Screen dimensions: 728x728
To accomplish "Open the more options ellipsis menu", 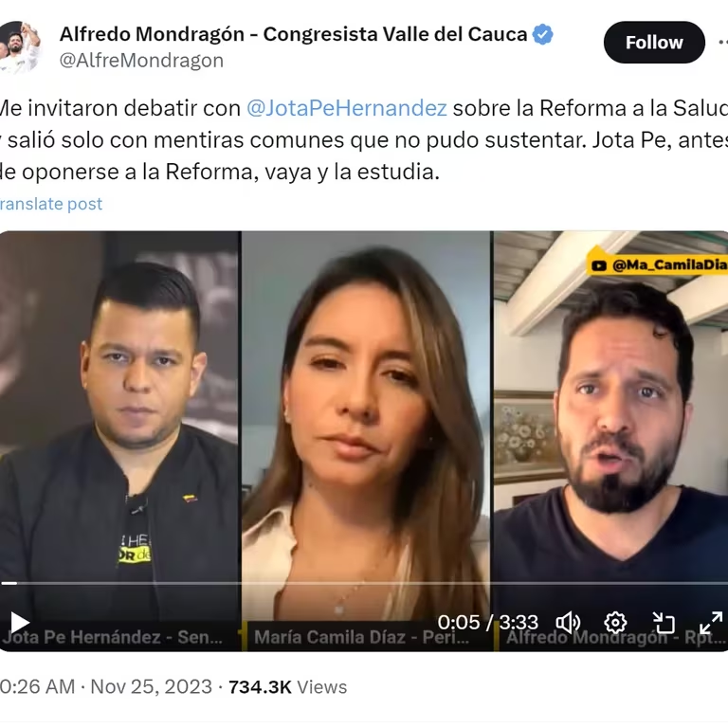I will pos(722,43).
